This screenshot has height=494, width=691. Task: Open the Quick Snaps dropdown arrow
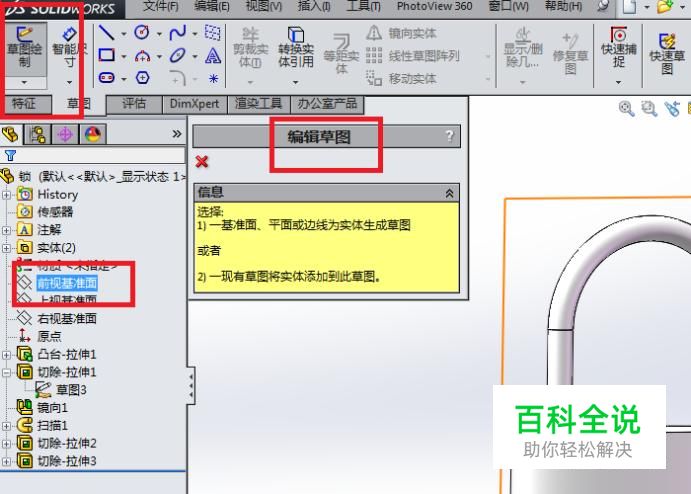[x=618, y=82]
